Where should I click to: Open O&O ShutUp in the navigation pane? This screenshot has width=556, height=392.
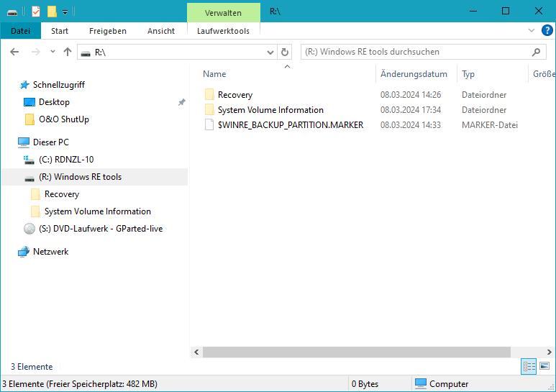coord(64,119)
